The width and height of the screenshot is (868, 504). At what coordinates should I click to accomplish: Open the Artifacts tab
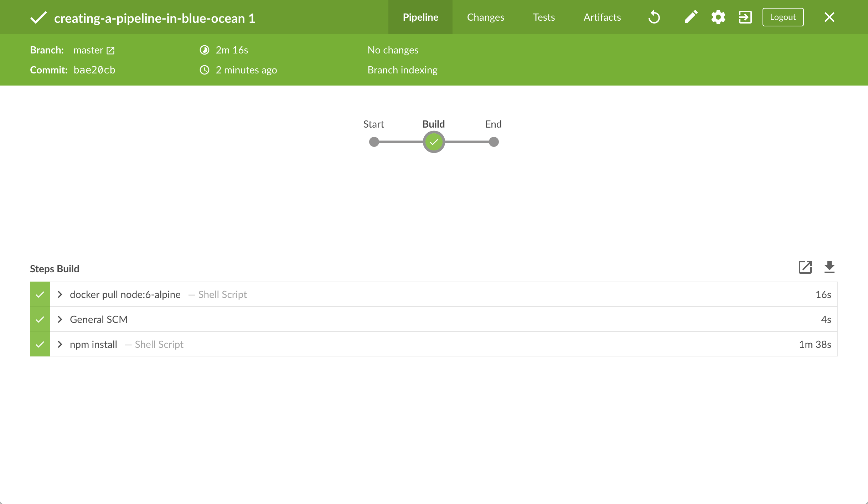tap(602, 17)
